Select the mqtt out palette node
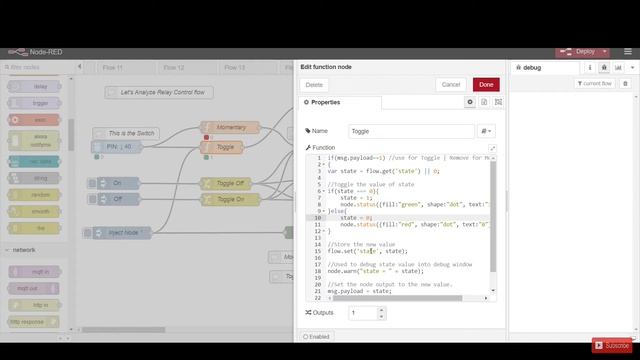 click(33, 288)
